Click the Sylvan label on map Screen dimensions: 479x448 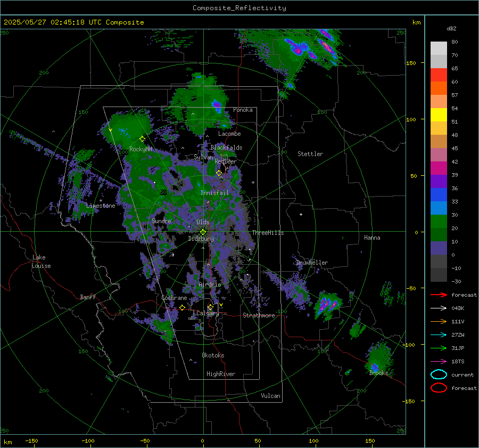point(203,157)
